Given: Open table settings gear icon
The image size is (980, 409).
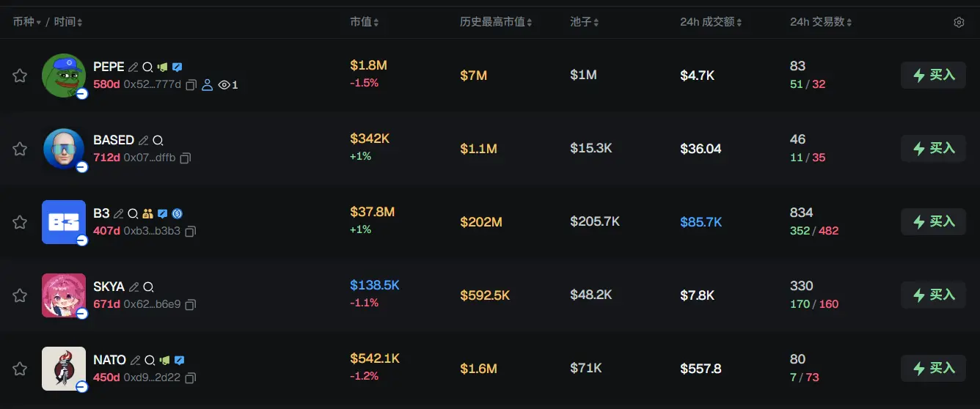Looking at the screenshot, I should [959, 23].
